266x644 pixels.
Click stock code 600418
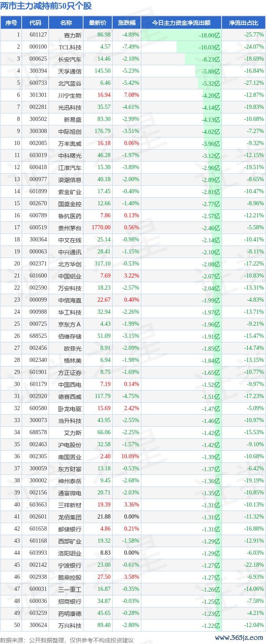coord(38,167)
